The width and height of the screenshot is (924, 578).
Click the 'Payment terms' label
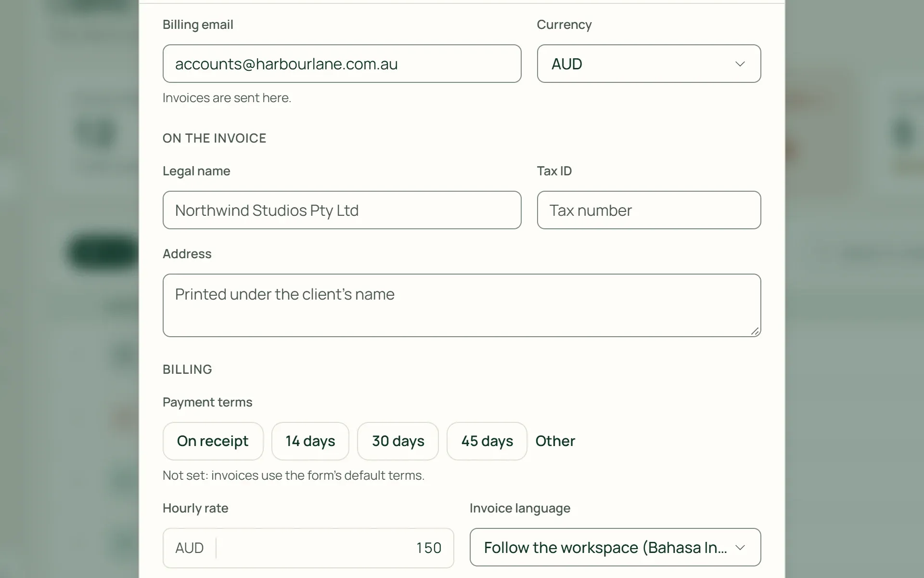pyautogui.click(x=207, y=402)
